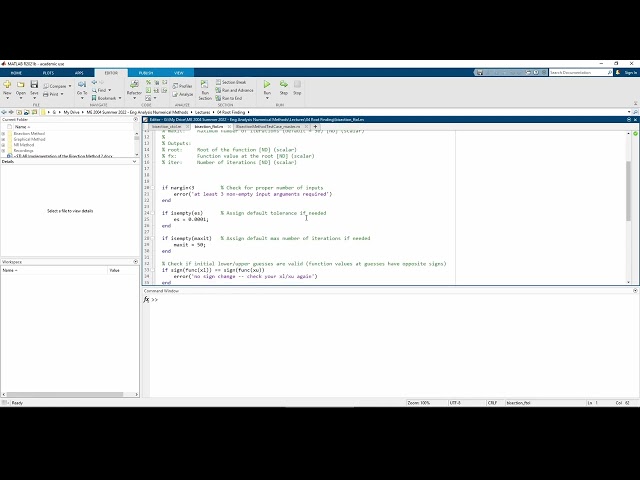This screenshot has height=480, width=640.
Task: Click Lectures in the address path
Action: click(x=202, y=112)
